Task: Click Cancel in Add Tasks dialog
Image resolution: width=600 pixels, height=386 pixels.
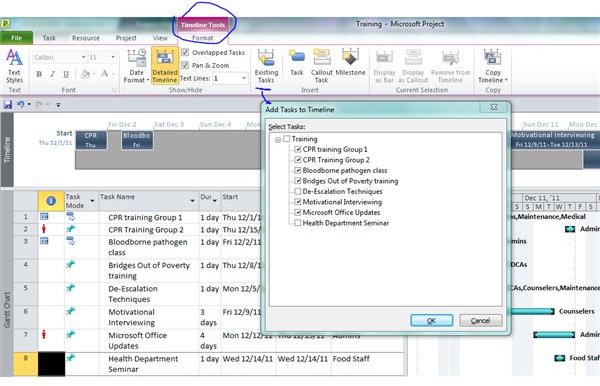Action: tap(481, 321)
